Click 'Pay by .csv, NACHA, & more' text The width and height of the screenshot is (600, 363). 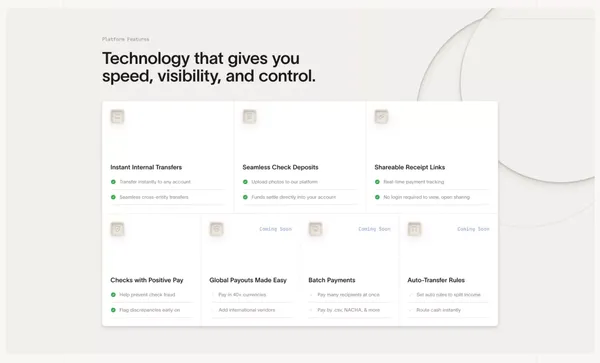click(349, 310)
